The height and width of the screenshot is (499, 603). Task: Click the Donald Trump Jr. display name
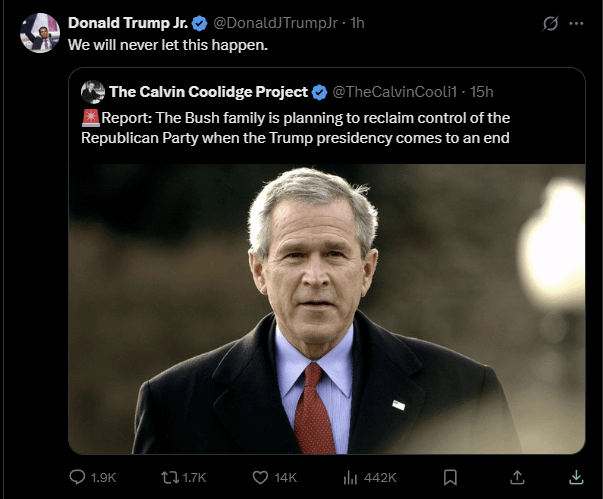pyautogui.click(x=128, y=23)
